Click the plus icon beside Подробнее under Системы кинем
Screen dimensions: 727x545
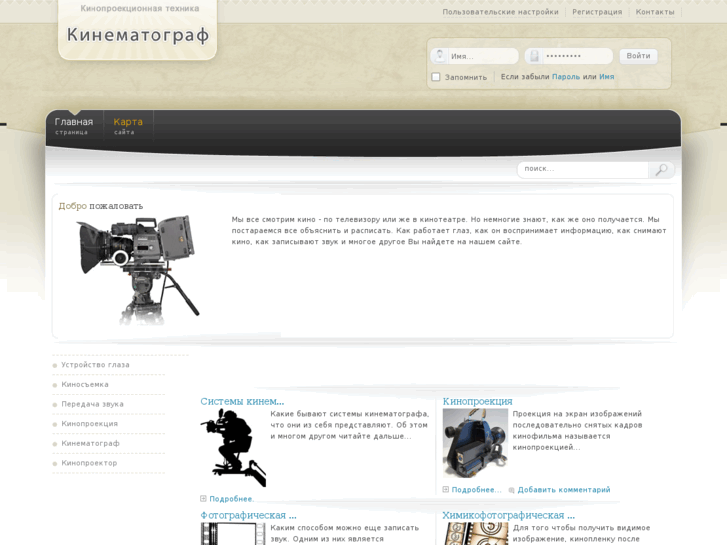pyautogui.click(x=203, y=499)
